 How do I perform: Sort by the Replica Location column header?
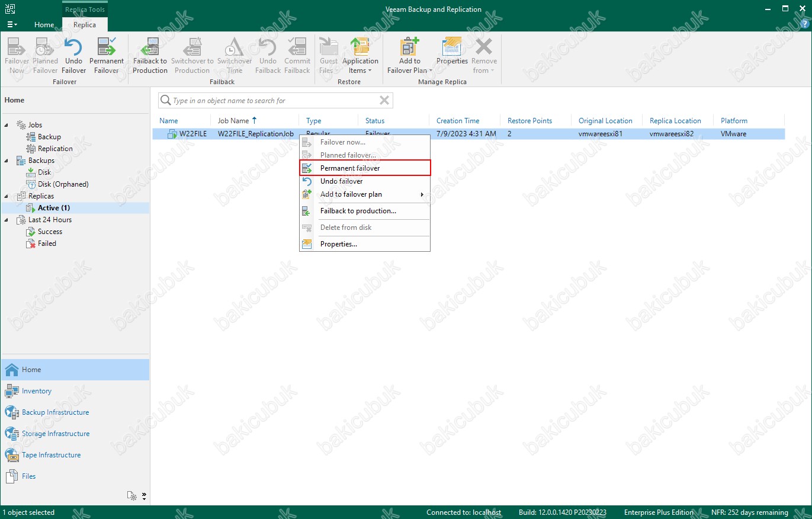(x=675, y=121)
